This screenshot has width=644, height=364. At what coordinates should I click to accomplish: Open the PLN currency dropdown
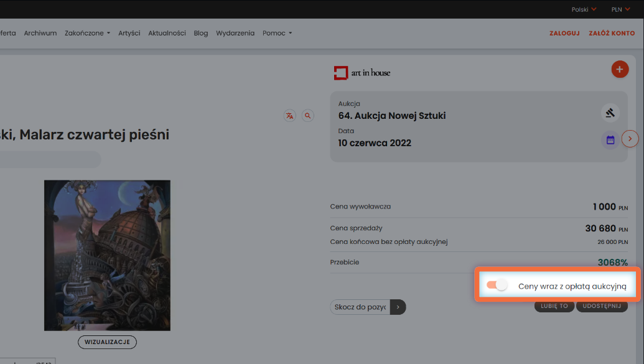[620, 9]
